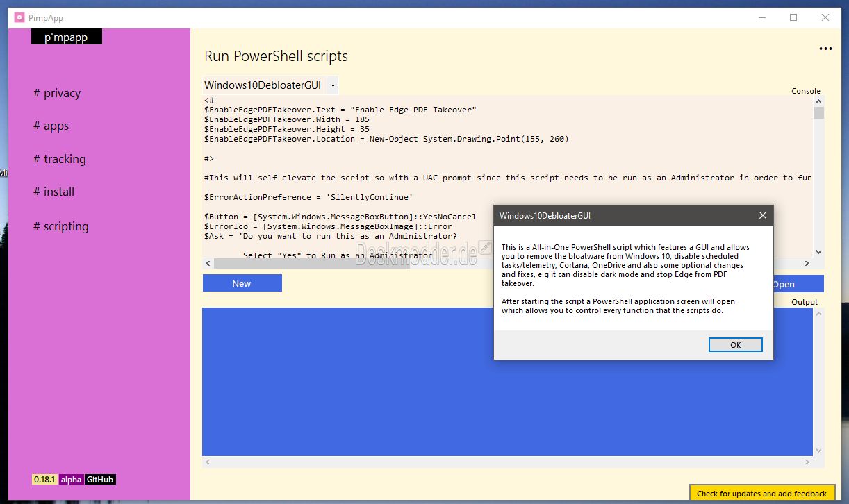Click the "Run PowerShell scripts" heading

(x=276, y=56)
